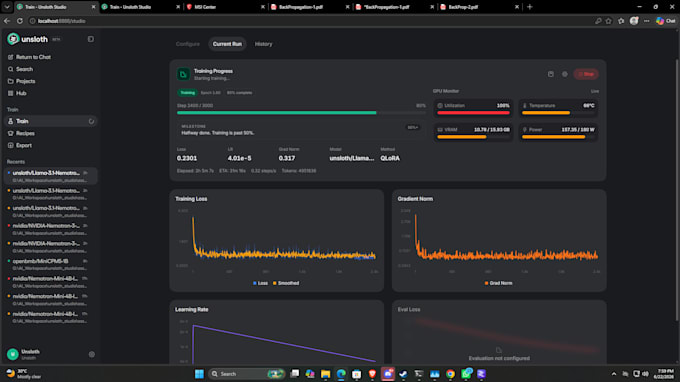680x382 pixels.
Task: Switch to the Configure tab
Action: coord(188,44)
